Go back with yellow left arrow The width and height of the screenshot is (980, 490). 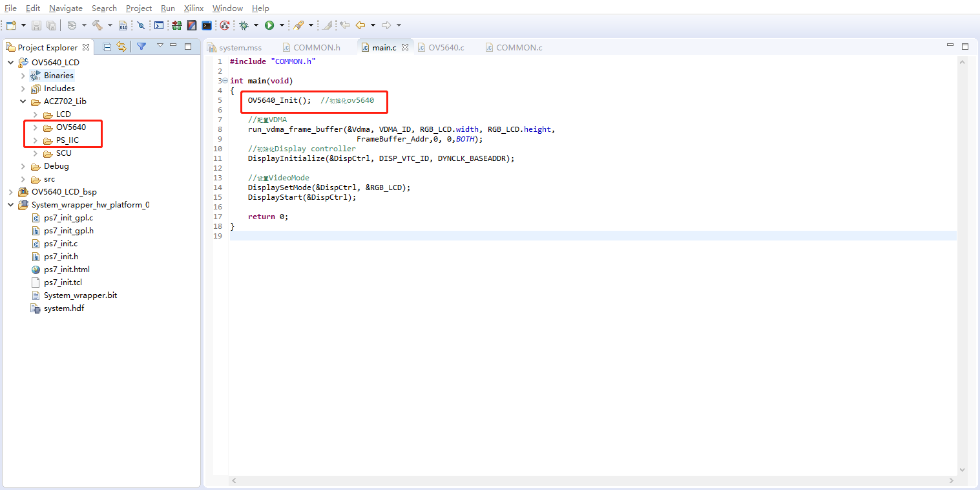click(x=360, y=25)
